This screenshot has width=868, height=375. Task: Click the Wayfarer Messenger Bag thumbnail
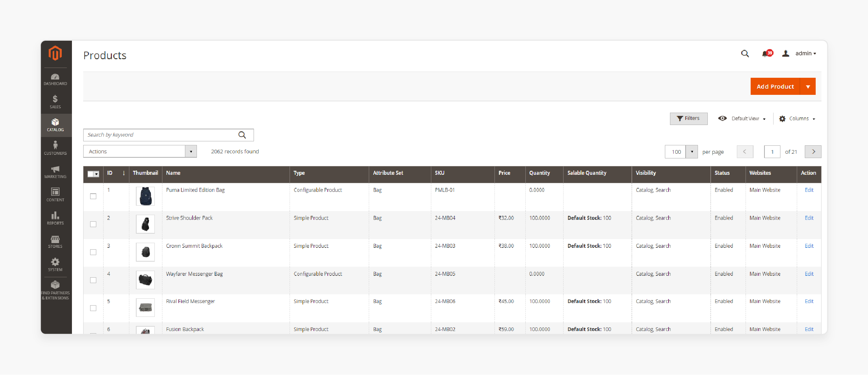pos(145,280)
